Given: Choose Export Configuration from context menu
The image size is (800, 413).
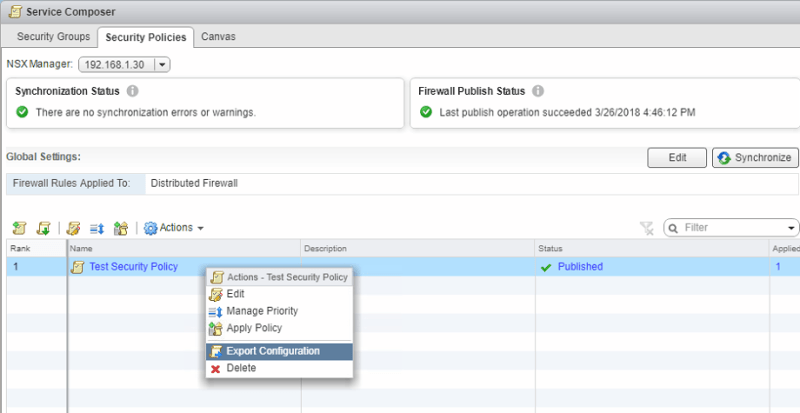Looking at the screenshot, I should click(272, 351).
